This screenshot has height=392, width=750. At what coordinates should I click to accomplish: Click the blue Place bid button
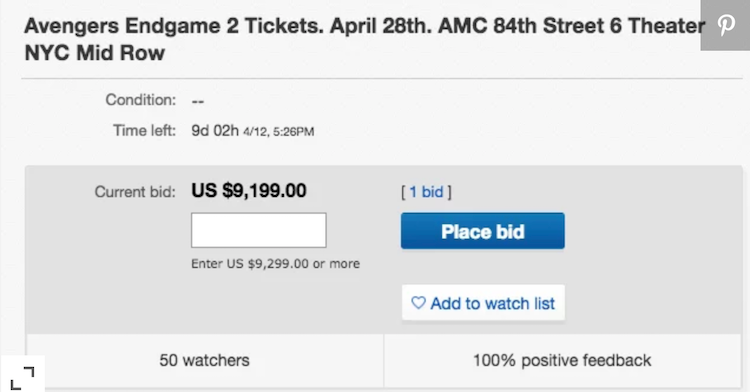(483, 231)
